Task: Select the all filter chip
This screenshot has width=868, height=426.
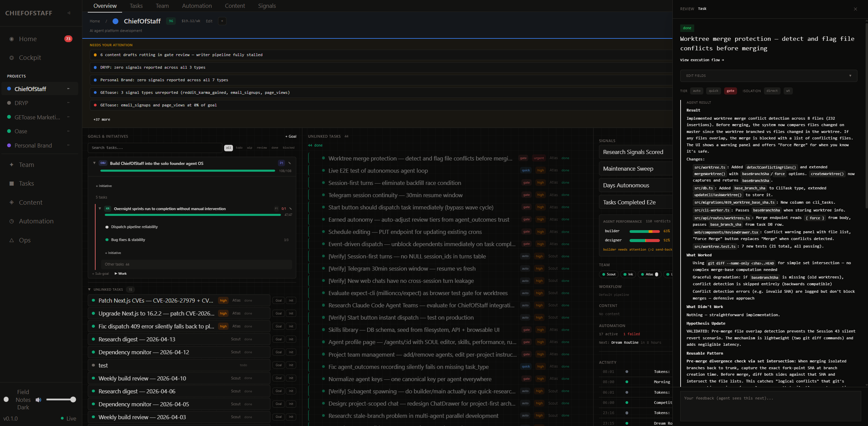Action: pyautogui.click(x=229, y=148)
